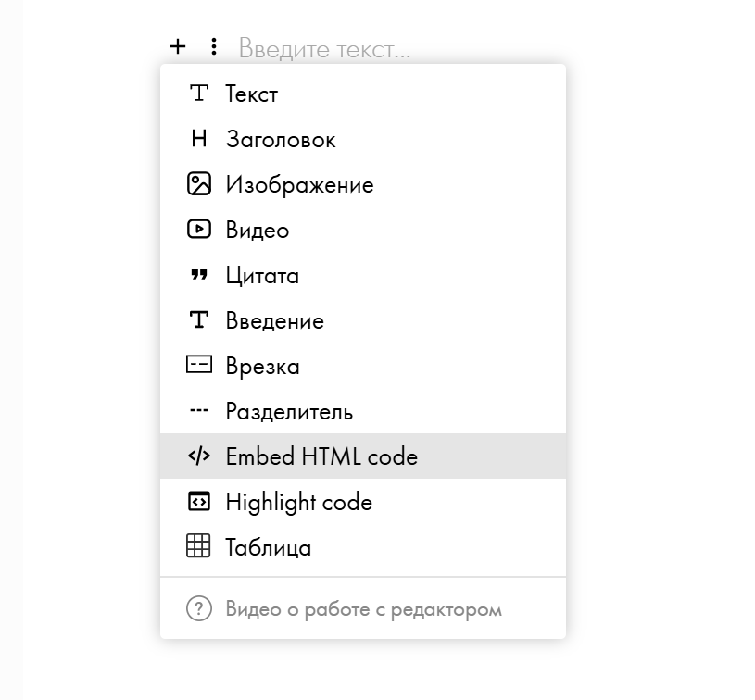Image resolution: width=755 pixels, height=700 pixels.
Task: Open the Видео о работе с редактором link
Action: [x=363, y=609]
